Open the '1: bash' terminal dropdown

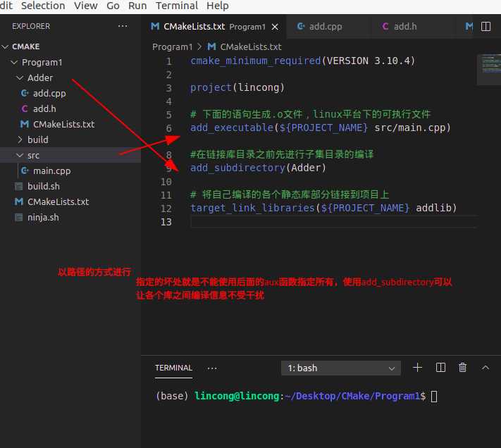(340, 368)
